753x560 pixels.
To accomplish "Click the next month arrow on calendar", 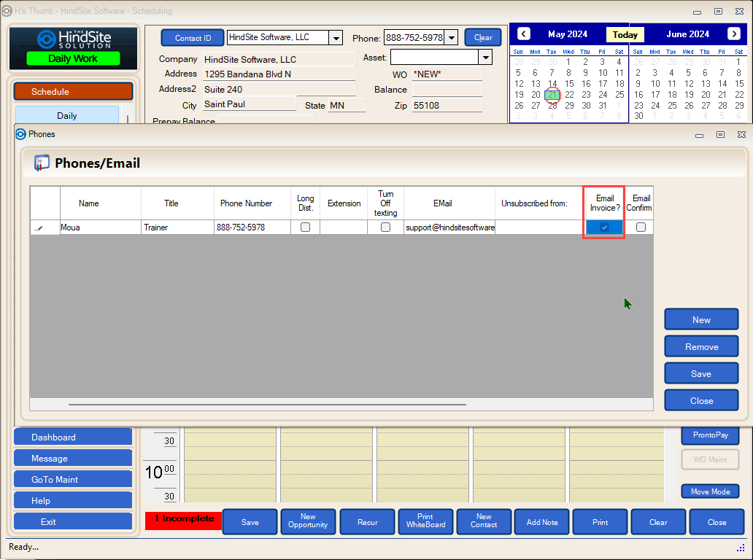I will pos(733,34).
